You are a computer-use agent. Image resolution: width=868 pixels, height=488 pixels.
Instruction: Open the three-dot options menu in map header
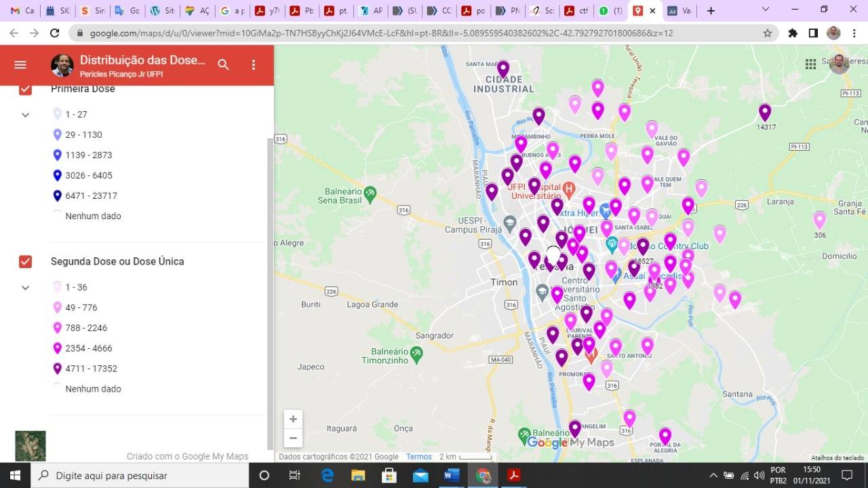point(254,64)
